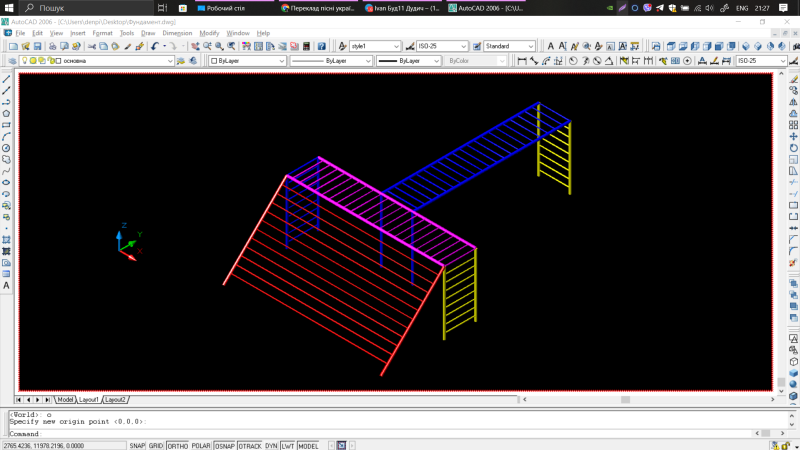
Task: Toggle the SNAP mode button
Action: (x=137, y=445)
